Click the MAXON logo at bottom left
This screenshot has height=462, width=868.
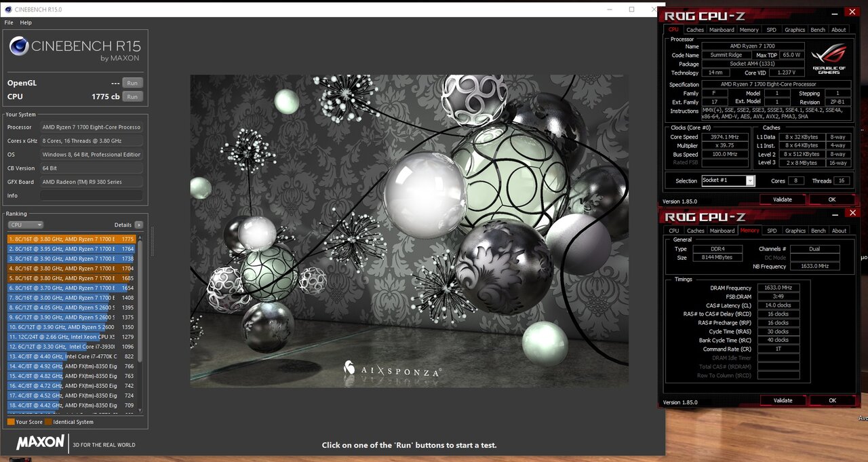tap(41, 444)
